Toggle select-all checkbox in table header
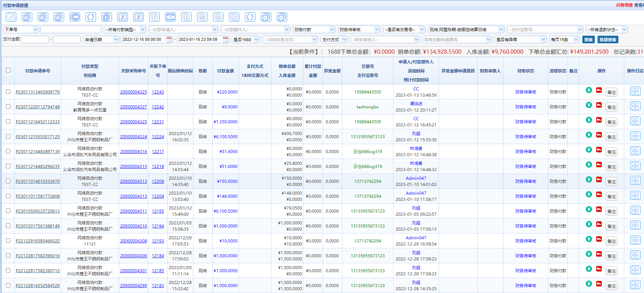The width and height of the screenshot is (644, 293). (x=8, y=70)
